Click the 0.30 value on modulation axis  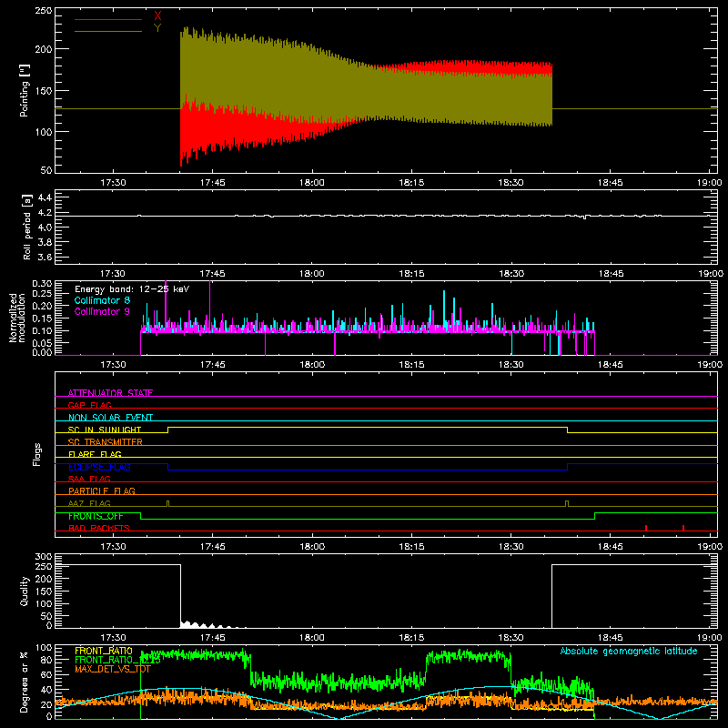(42, 283)
